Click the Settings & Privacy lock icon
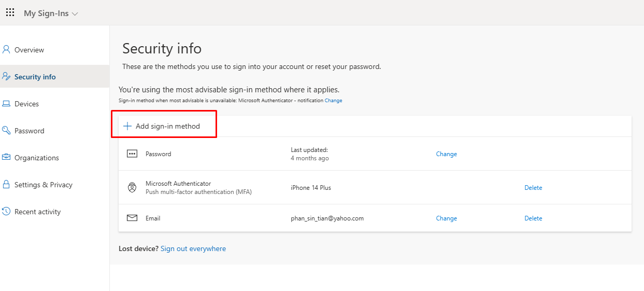Image resolution: width=644 pixels, height=291 pixels. 6,185
